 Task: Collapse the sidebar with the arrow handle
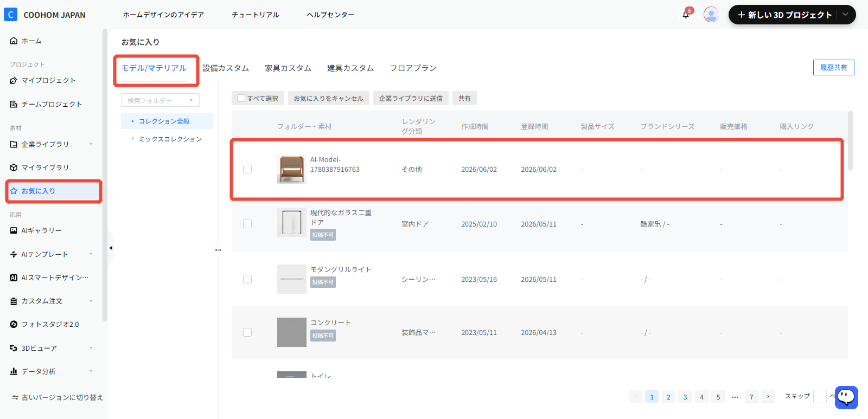pos(111,248)
